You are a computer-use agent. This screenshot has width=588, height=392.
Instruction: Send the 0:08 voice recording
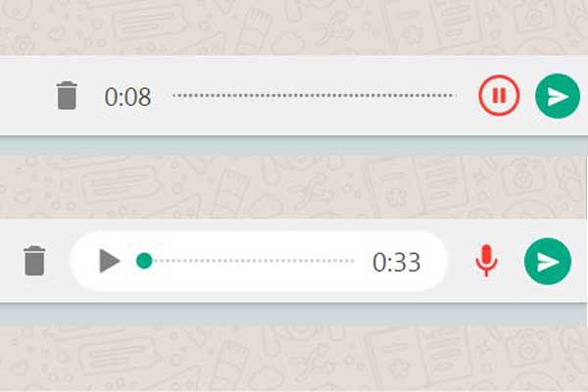coord(558,96)
